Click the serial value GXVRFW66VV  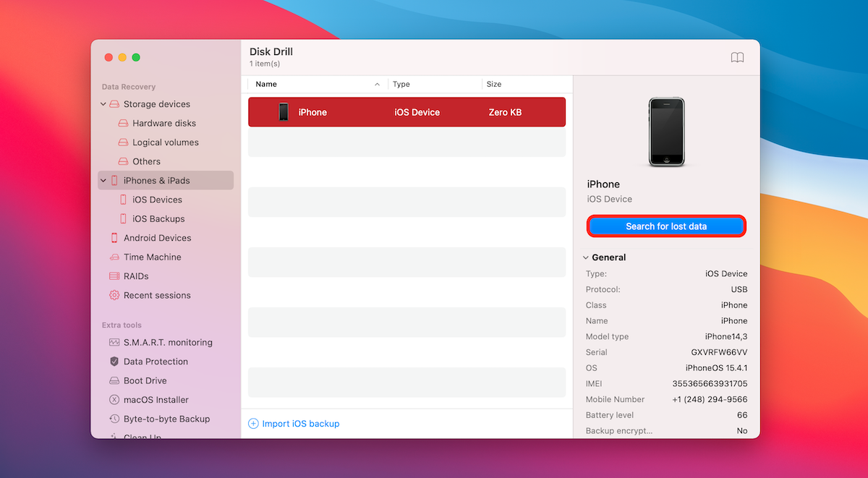(719, 352)
